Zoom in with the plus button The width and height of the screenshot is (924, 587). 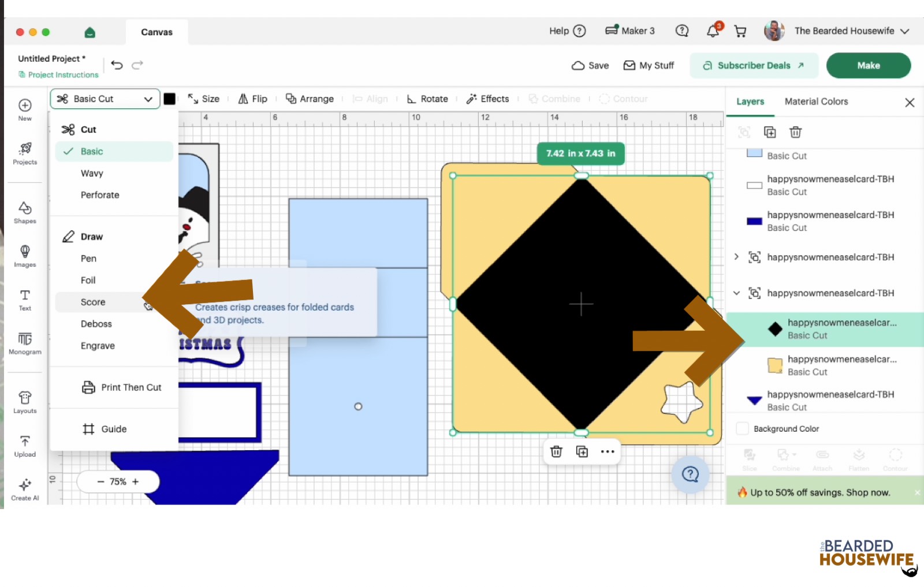[x=136, y=481]
